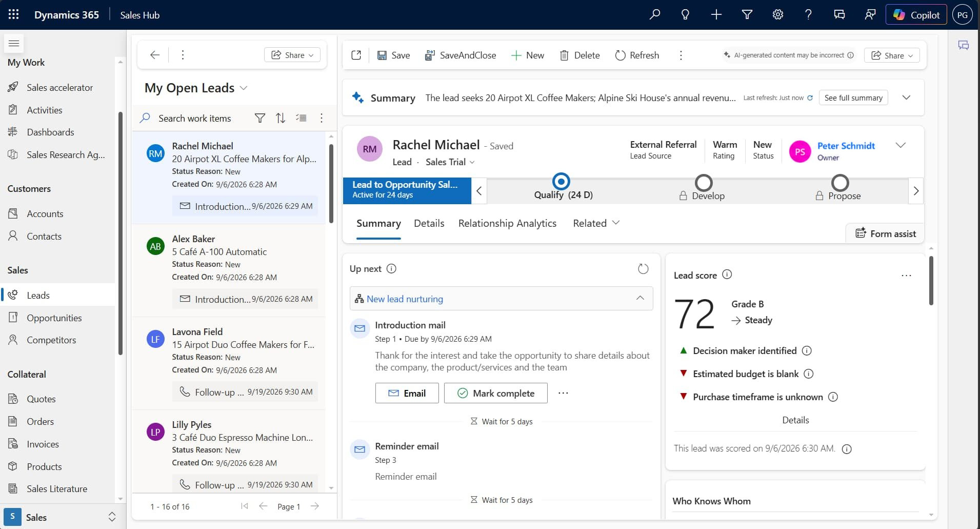Open the chat panel icon on right edge
The width and height of the screenshot is (980, 529).
964,45
